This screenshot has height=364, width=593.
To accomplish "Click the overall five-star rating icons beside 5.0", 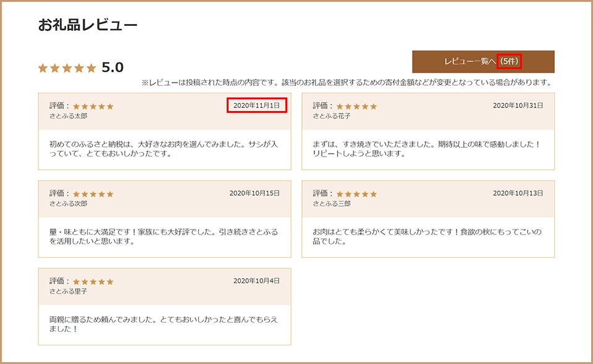I will click(x=67, y=68).
